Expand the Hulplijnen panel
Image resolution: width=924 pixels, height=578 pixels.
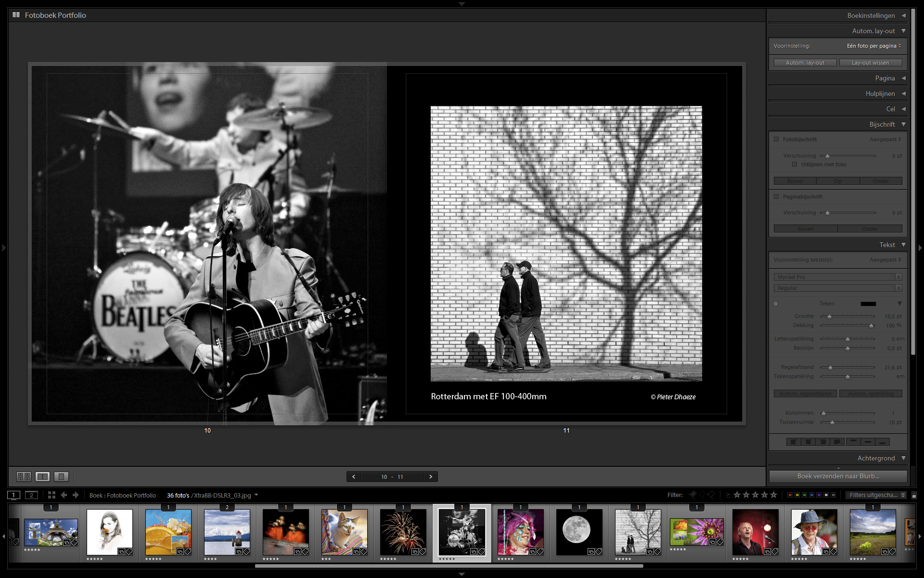pos(880,93)
